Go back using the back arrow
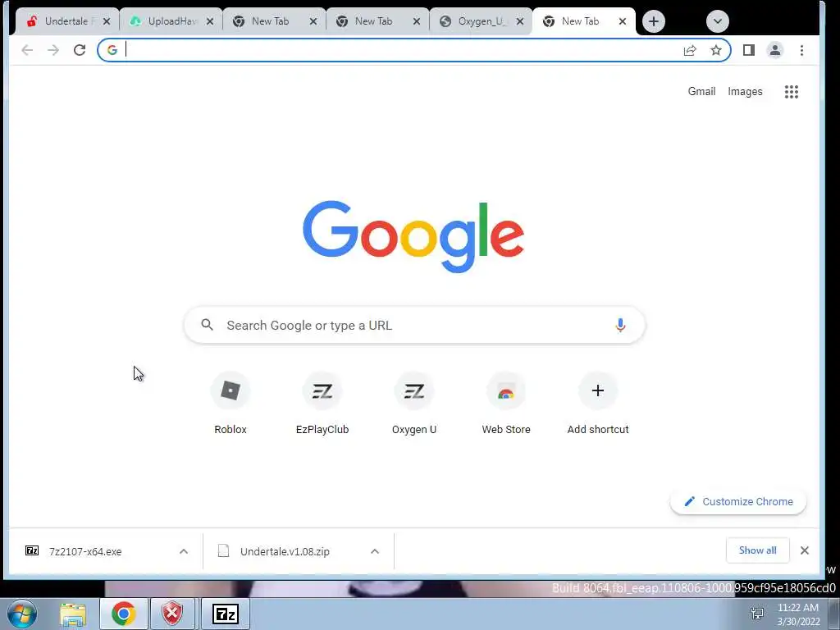Screen dimensions: 840x630 [27, 50]
